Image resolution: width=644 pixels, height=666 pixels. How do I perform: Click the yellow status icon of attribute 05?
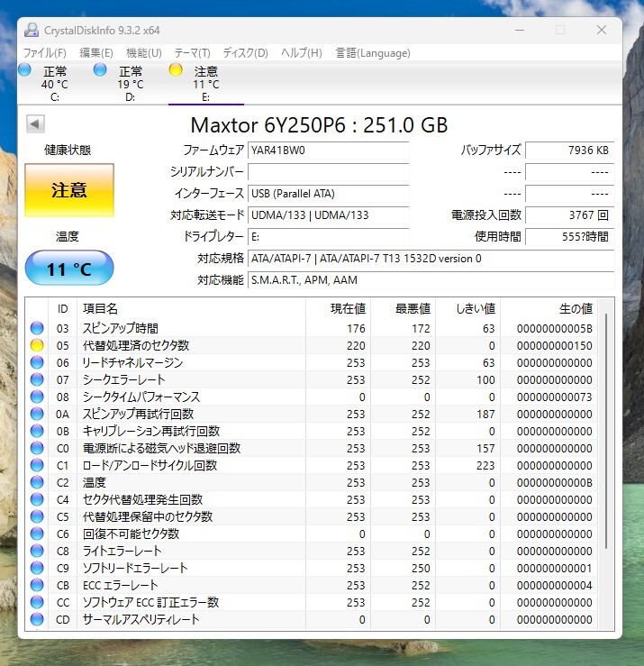pos(37,345)
